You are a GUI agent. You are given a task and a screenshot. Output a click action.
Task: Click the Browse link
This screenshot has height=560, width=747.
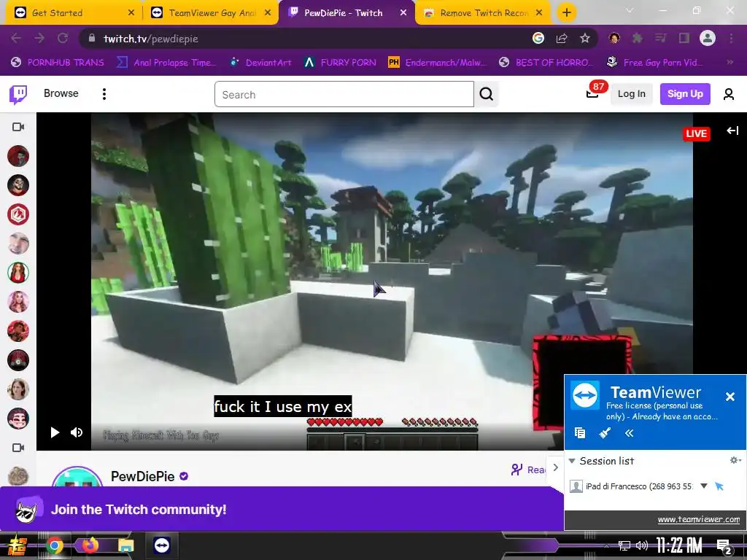(x=61, y=93)
